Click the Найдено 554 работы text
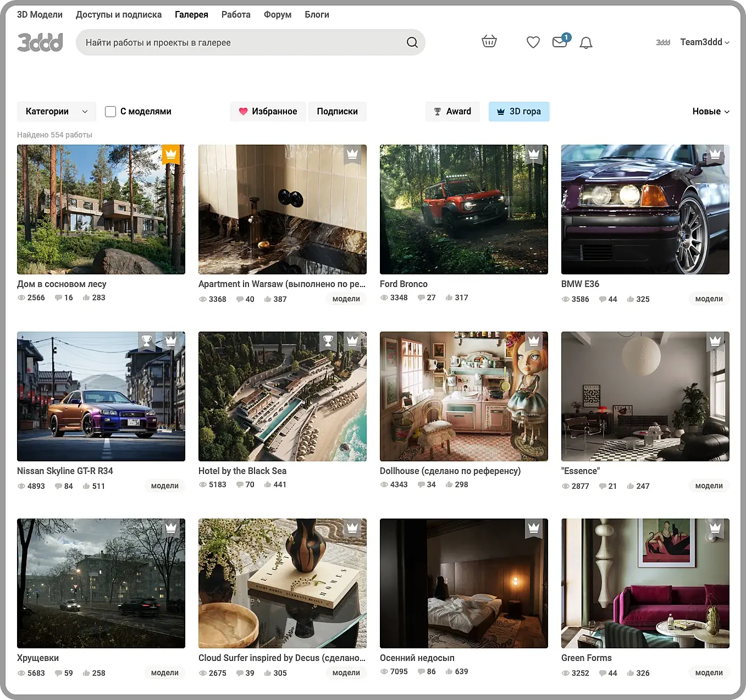This screenshot has height=700, width=746. [54, 135]
